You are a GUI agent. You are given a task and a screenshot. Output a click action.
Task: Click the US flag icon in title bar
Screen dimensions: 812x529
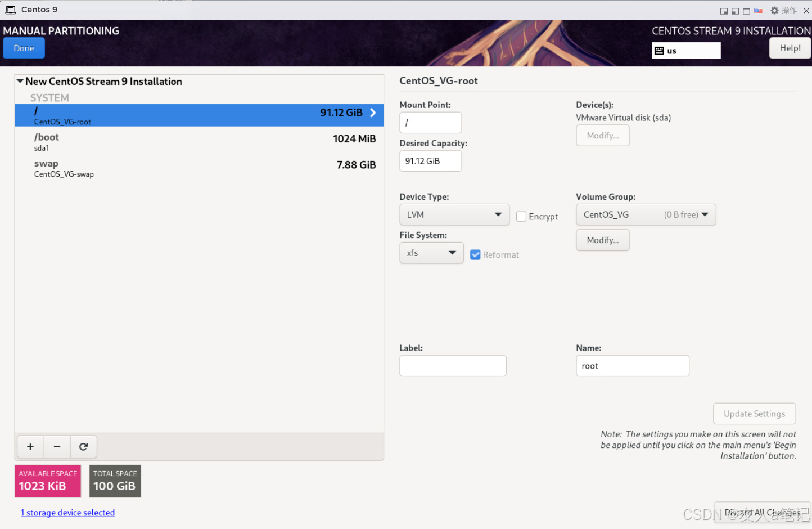coord(759,11)
